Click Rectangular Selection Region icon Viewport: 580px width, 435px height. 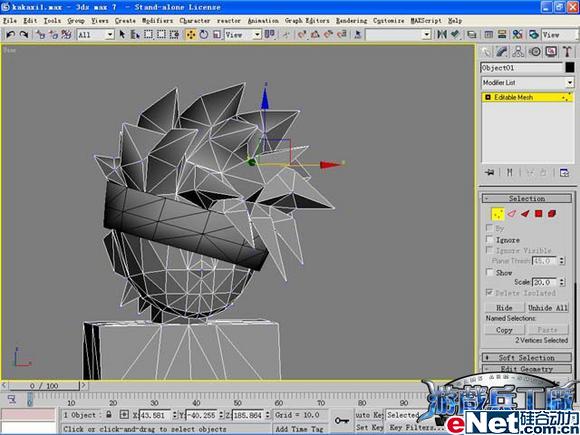[x=148, y=34]
